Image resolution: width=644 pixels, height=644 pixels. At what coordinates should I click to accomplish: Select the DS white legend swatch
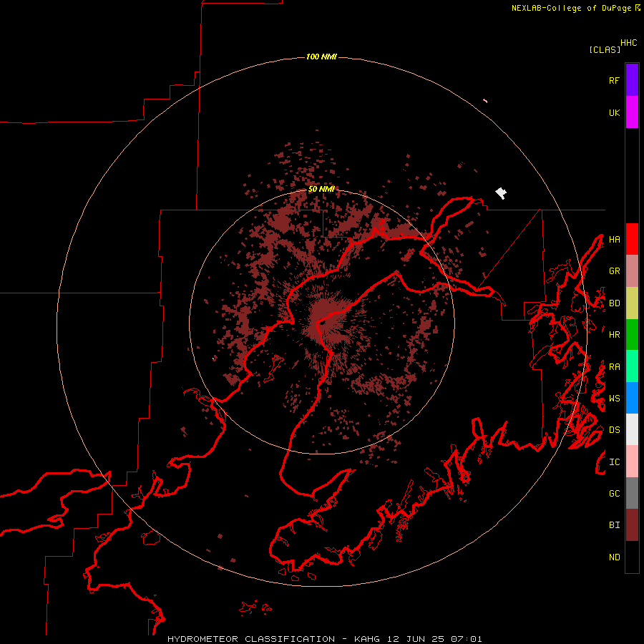(x=632, y=429)
